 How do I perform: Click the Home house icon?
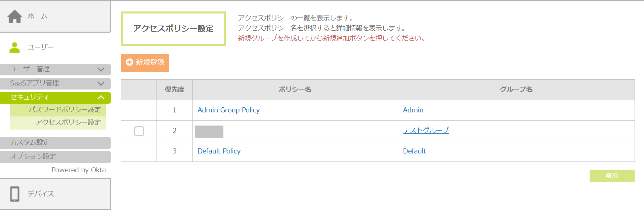pos(15,16)
